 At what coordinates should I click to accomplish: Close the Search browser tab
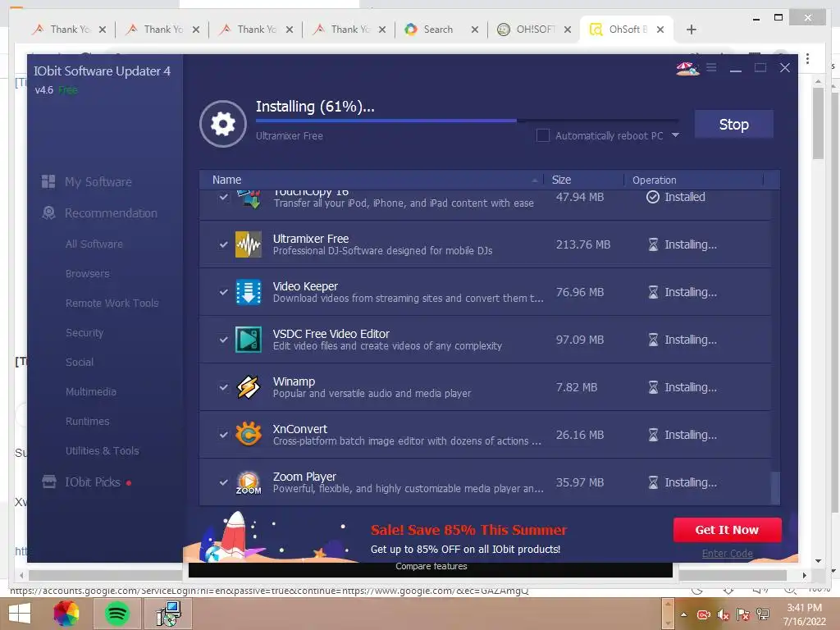pyautogui.click(x=475, y=30)
